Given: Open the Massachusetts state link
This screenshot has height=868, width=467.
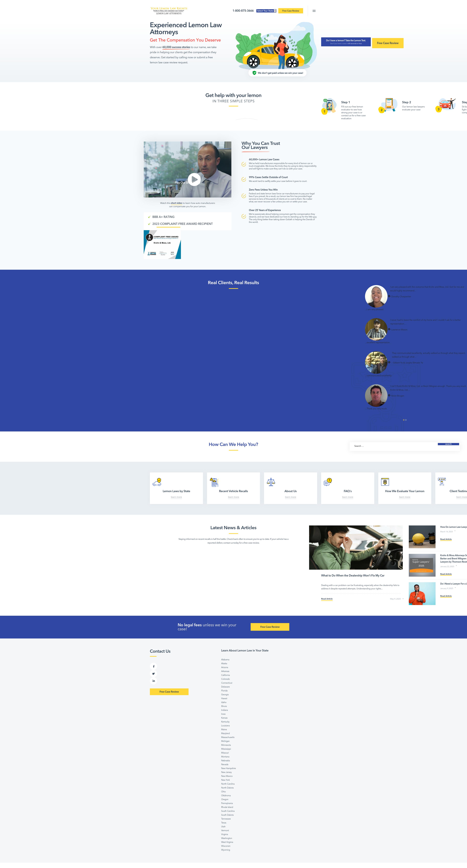Looking at the screenshot, I should pyautogui.click(x=228, y=737).
